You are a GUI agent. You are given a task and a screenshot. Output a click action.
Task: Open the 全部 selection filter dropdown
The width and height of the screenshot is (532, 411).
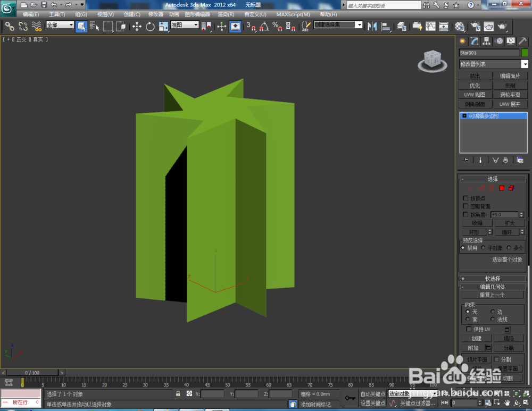pos(60,25)
